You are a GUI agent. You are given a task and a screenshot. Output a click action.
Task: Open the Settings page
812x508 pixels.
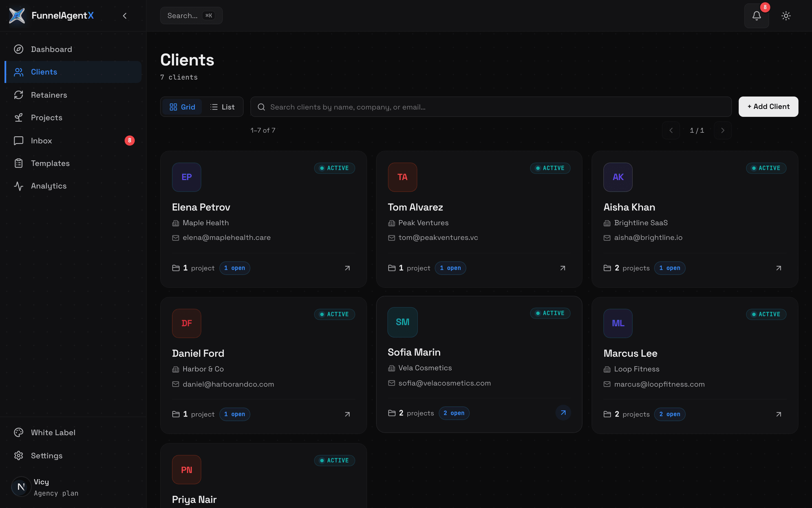73,456
